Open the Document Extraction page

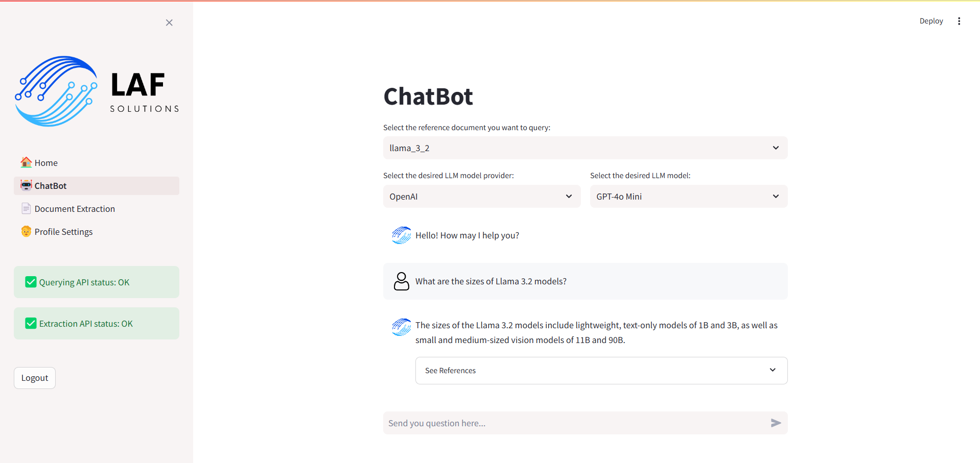[97, 208]
